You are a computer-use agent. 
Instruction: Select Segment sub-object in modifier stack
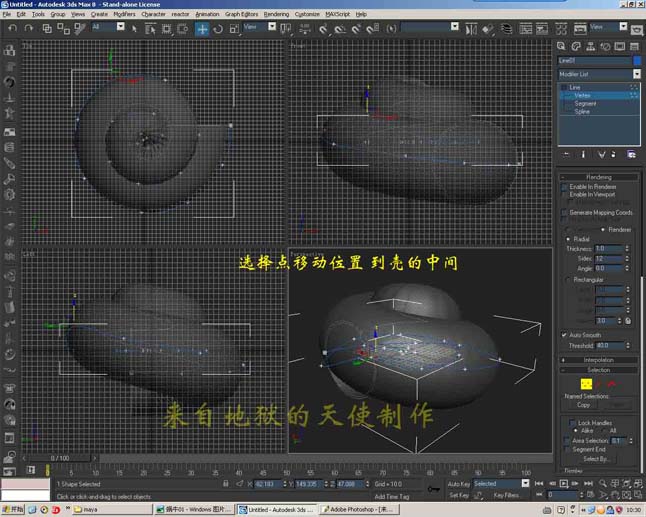[585, 103]
